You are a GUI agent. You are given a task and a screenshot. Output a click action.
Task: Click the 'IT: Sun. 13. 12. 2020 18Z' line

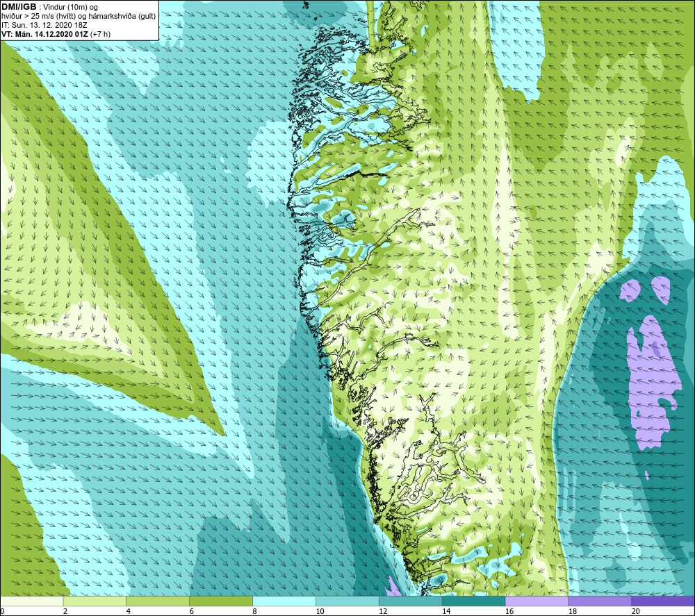click(x=44, y=25)
